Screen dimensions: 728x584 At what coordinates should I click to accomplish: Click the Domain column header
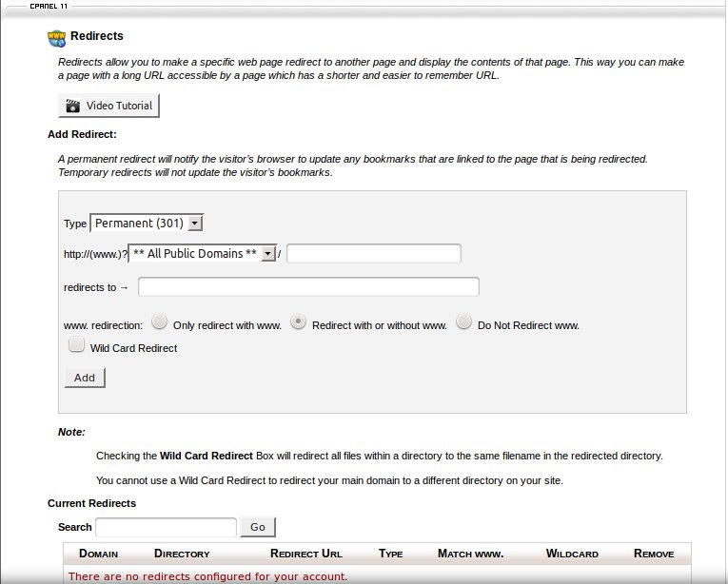tap(98, 554)
